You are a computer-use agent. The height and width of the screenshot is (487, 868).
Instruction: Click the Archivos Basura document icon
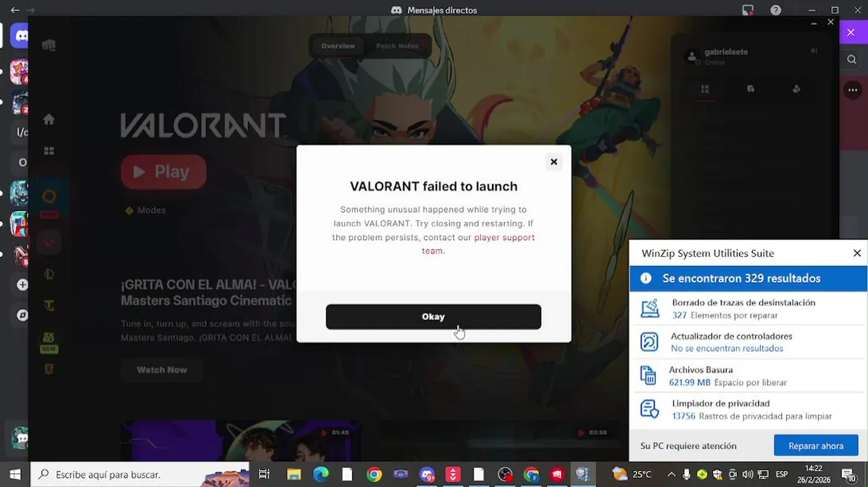click(648, 375)
